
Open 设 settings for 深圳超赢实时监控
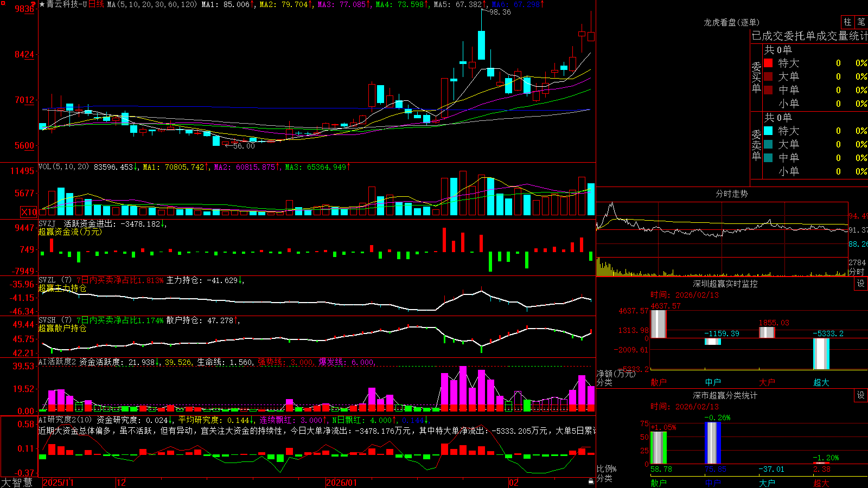[861, 284]
